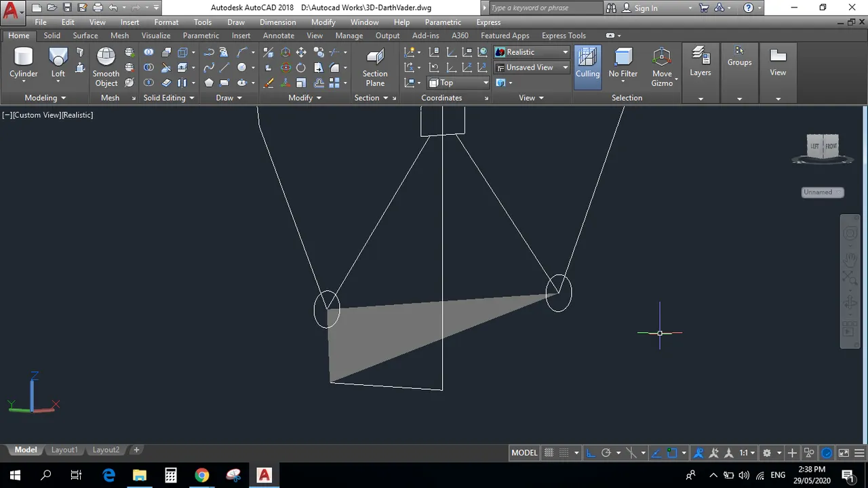Open the Realistic visual style dropdown
868x488 pixels.
532,52
